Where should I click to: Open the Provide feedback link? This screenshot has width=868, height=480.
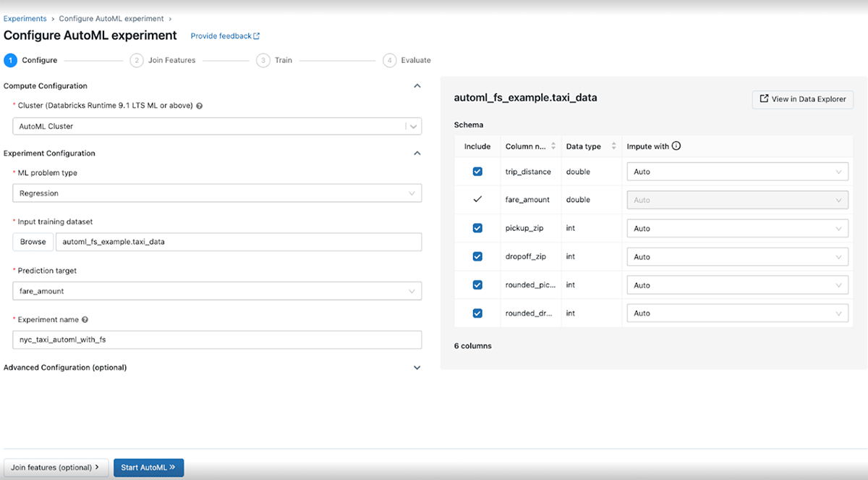click(225, 36)
